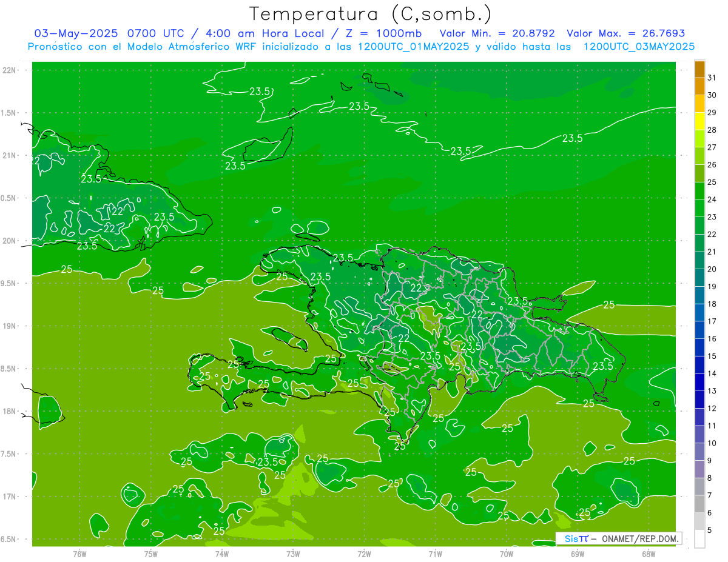Click the colorbar label "24"

pyautogui.click(x=712, y=199)
